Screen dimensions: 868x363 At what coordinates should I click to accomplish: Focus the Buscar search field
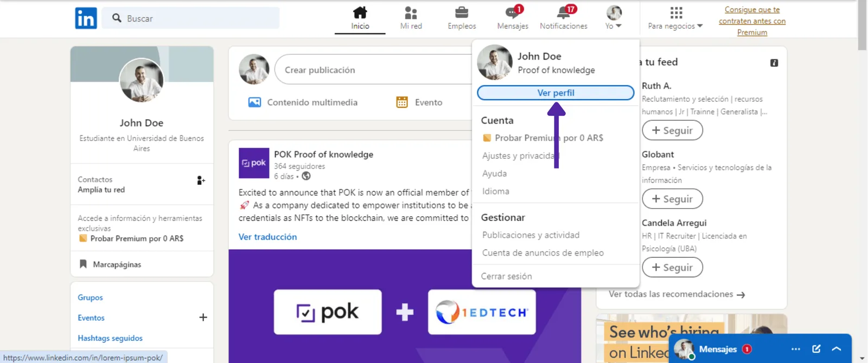pyautogui.click(x=190, y=18)
